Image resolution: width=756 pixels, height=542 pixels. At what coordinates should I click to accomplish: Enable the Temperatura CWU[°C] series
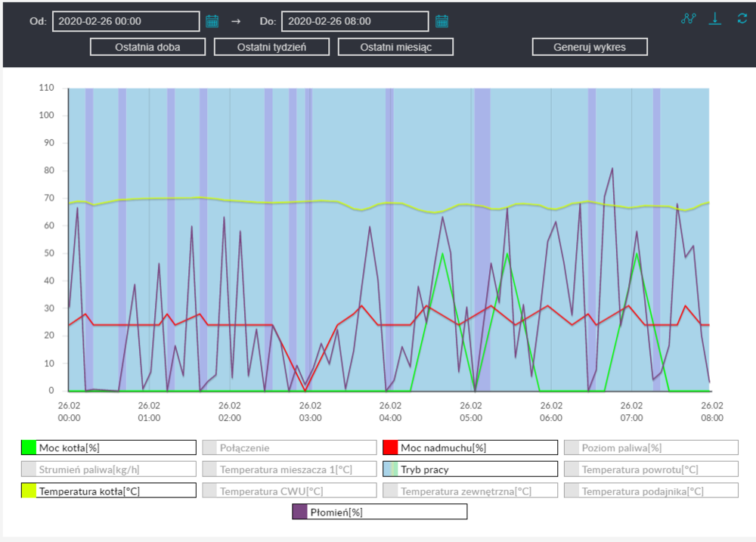point(290,491)
